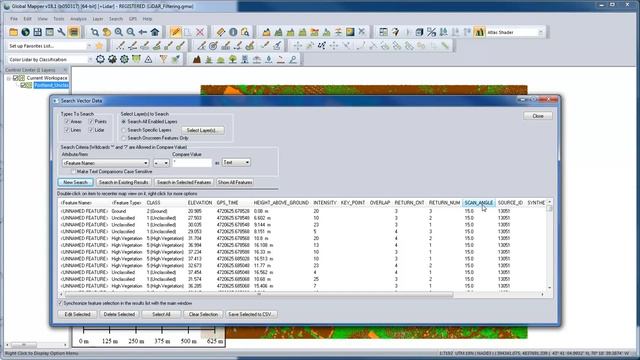640x360 pixels.
Task: Collapse the Current Workspace tree node
Action: point(9,78)
